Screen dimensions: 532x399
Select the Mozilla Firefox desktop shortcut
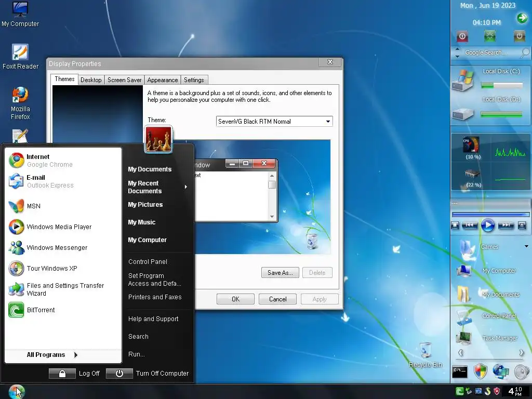pyautogui.click(x=20, y=103)
